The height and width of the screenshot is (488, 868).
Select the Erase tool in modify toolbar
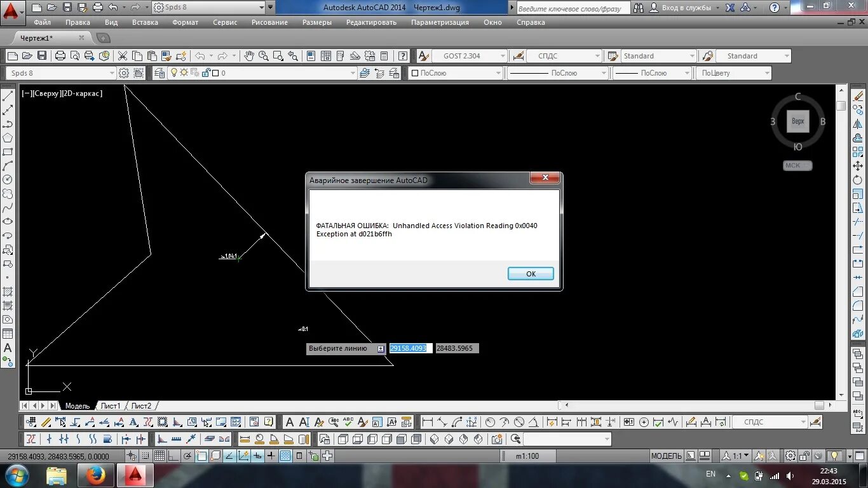click(858, 96)
